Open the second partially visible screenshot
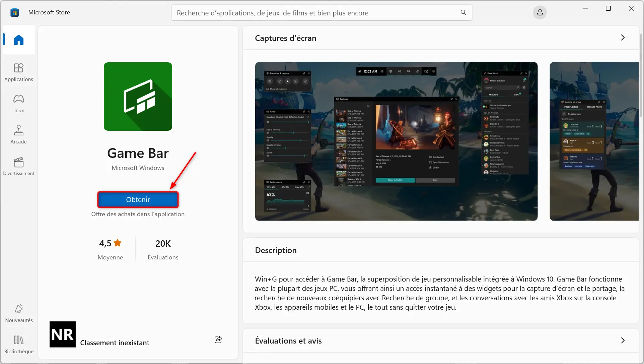644x364 pixels. 594,141
